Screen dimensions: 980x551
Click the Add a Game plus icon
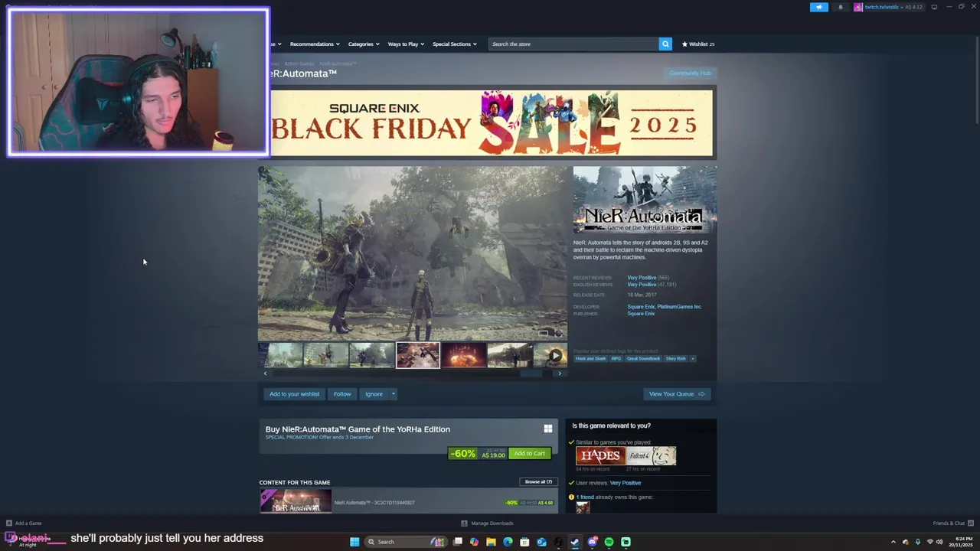[9, 523]
